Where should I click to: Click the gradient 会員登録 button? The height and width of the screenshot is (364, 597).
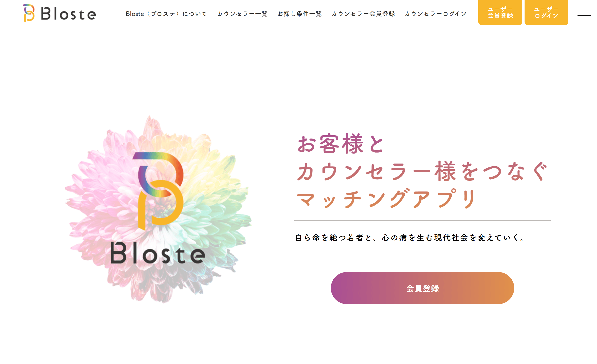pyautogui.click(x=422, y=288)
